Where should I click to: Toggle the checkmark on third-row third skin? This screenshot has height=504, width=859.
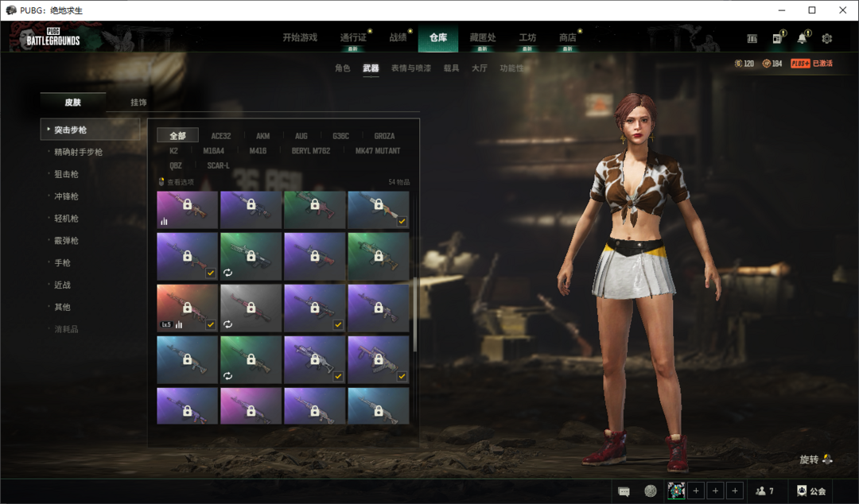(338, 324)
